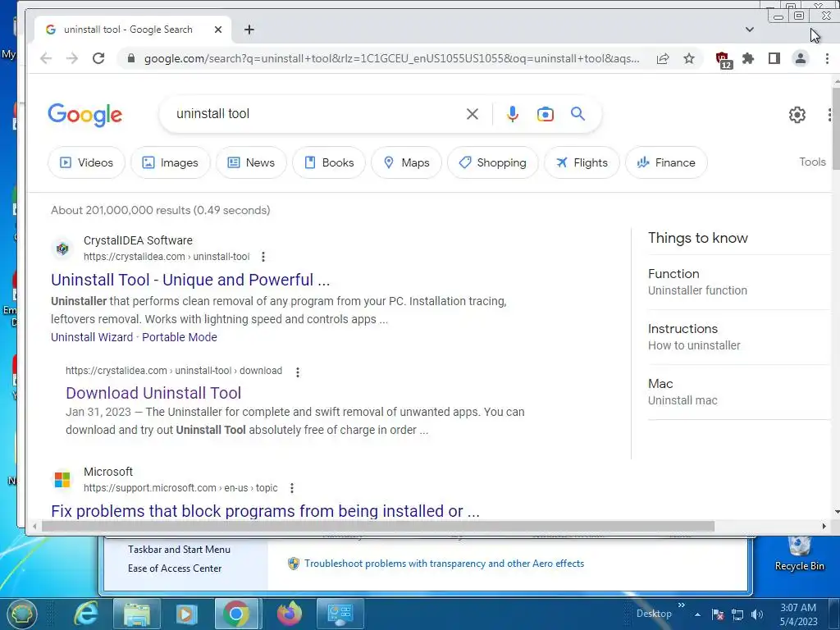
Task: Bookmark this page with the star icon
Action: [689, 58]
